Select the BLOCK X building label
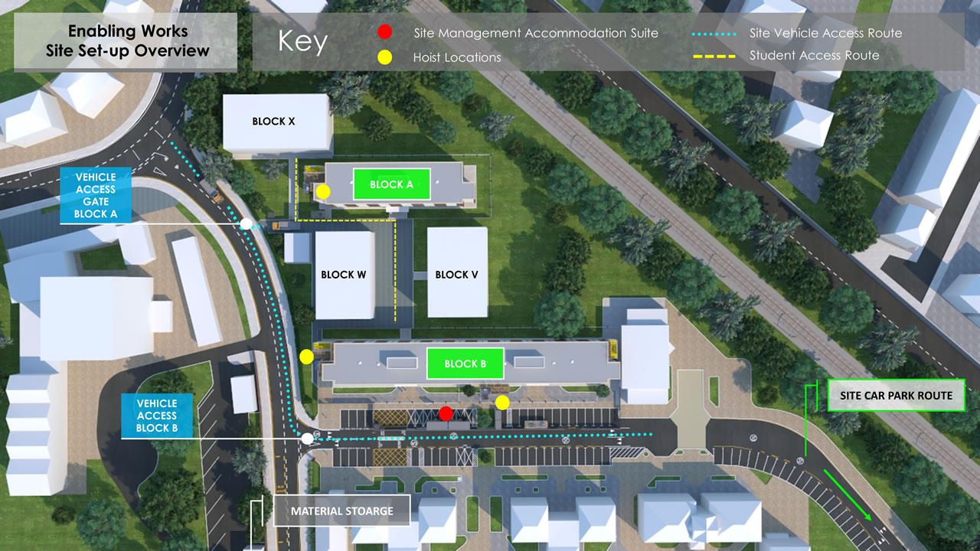980x551 pixels. [x=273, y=121]
